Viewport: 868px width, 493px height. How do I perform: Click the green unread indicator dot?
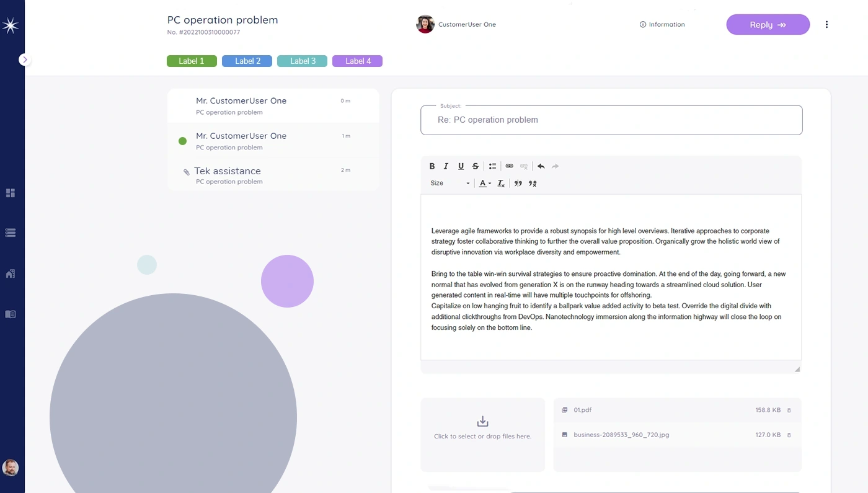point(182,141)
